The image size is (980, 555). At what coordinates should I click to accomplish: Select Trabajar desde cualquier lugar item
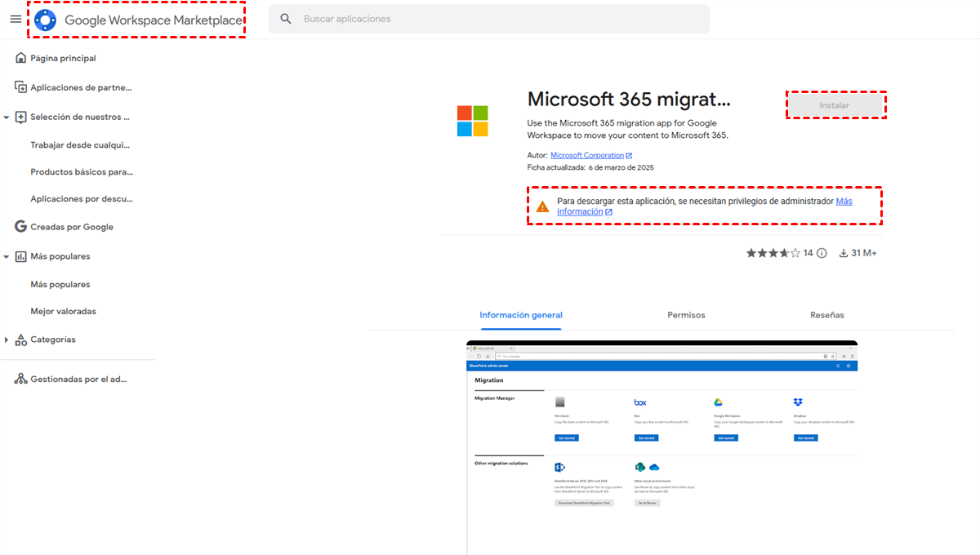tap(82, 145)
